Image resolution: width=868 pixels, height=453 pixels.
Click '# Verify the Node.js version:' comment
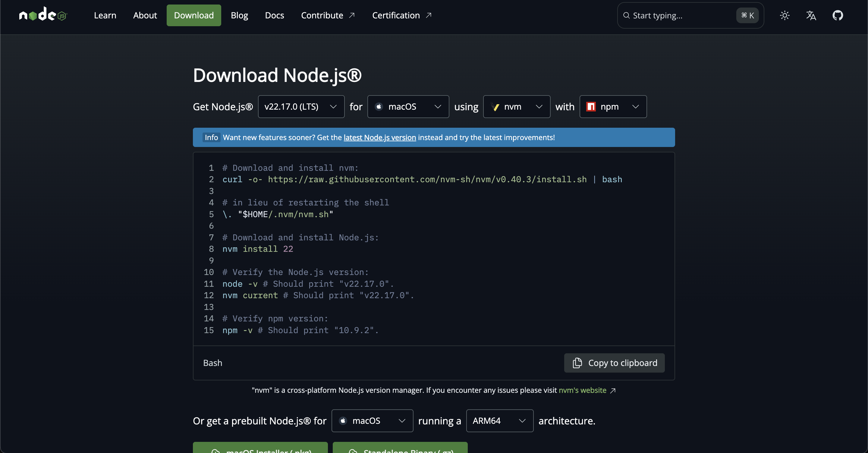(x=295, y=272)
